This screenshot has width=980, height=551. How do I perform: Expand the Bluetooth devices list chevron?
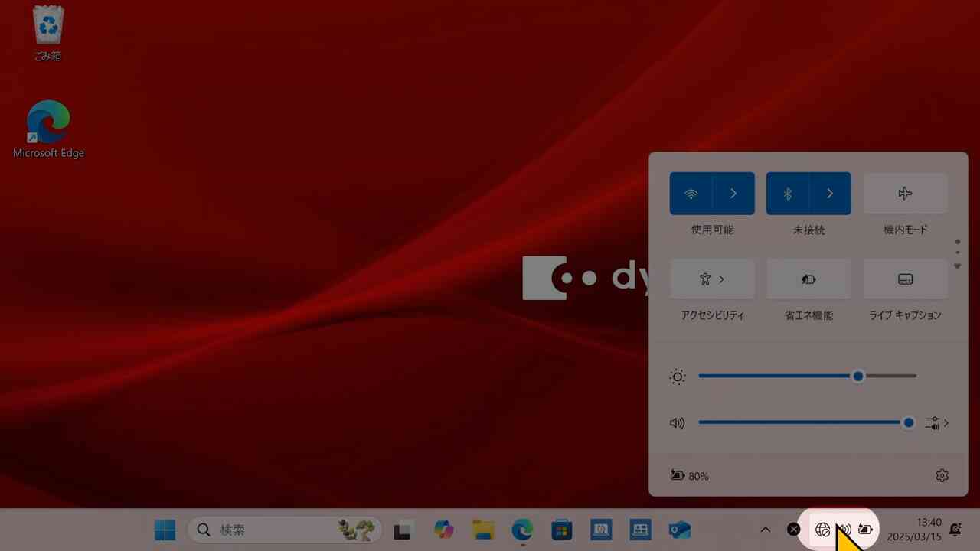[830, 194]
